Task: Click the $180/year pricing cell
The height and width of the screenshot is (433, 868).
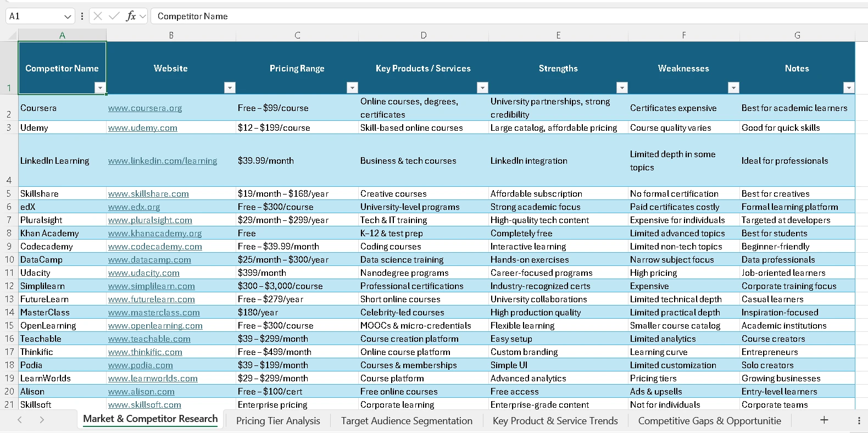Action: tap(297, 312)
